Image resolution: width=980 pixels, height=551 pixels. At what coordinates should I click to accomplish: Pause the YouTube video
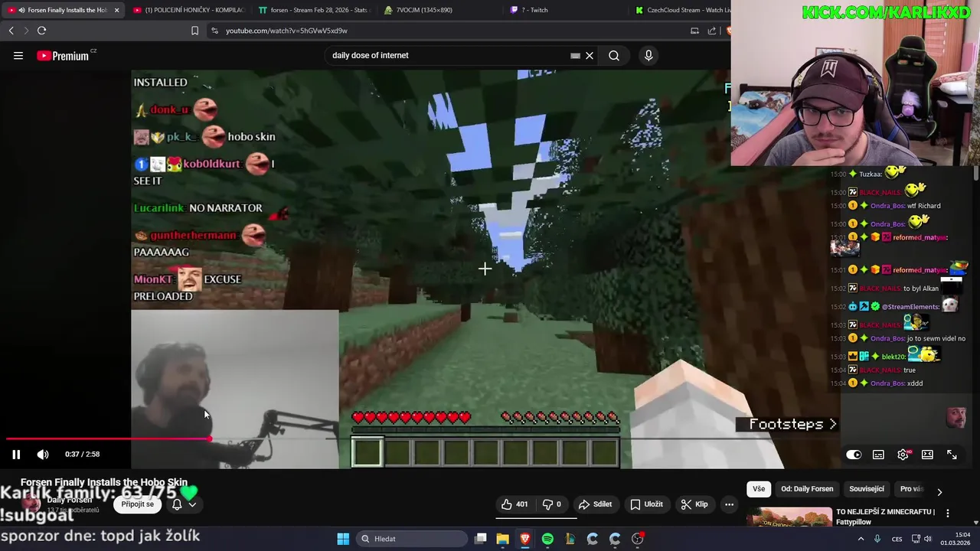tap(16, 454)
